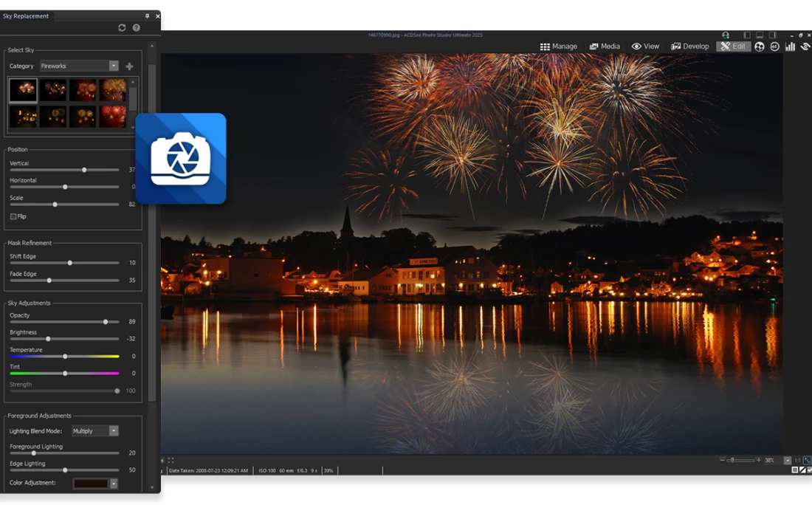This screenshot has height=505, width=812.
Task: Click the fullscreen icon below the image
Action: pyautogui.click(x=171, y=460)
